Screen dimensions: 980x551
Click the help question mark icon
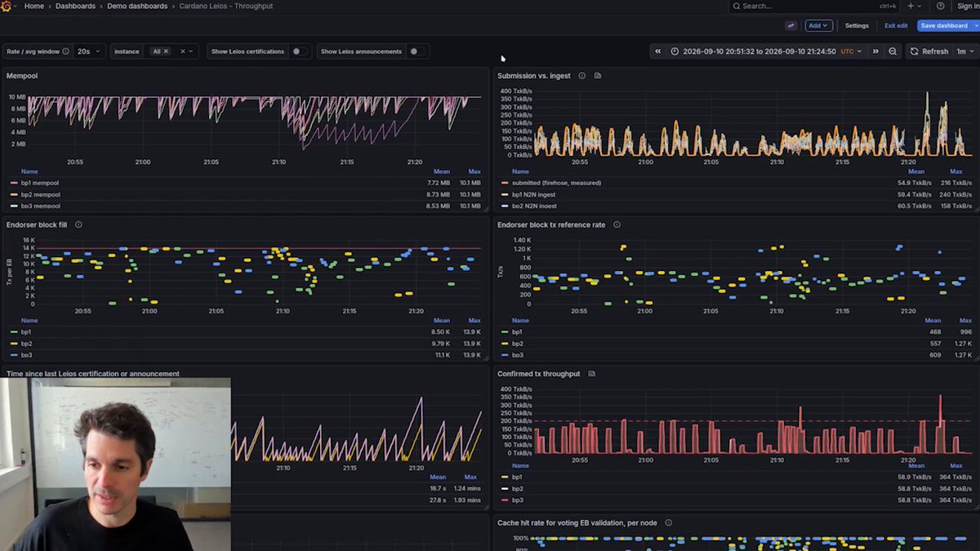pos(941,6)
